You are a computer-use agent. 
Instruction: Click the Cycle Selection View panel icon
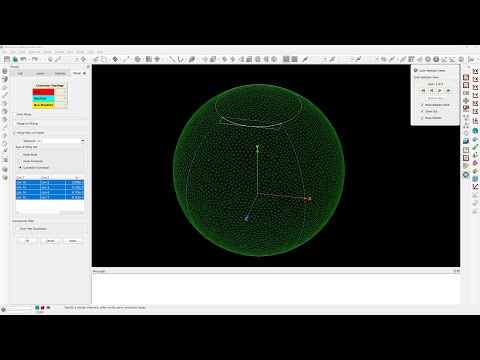[416, 70]
